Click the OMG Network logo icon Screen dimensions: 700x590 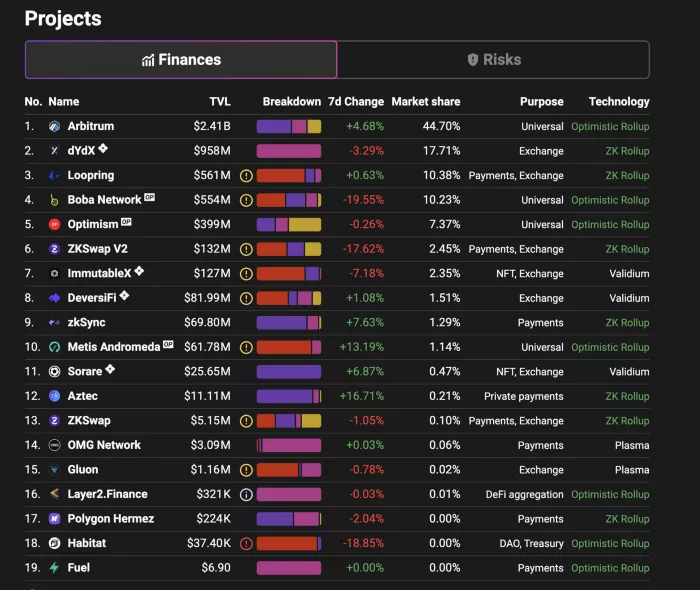pos(54,445)
